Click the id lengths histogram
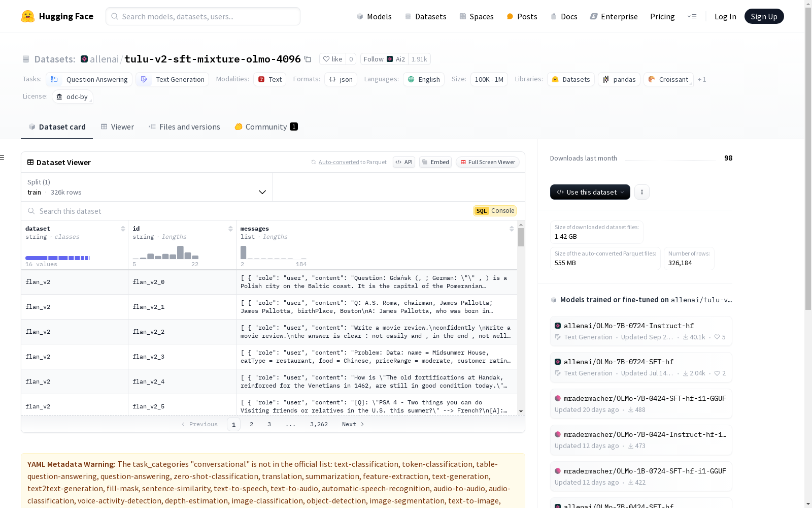The height and width of the screenshot is (508, 812). click(x=165, y=252)
